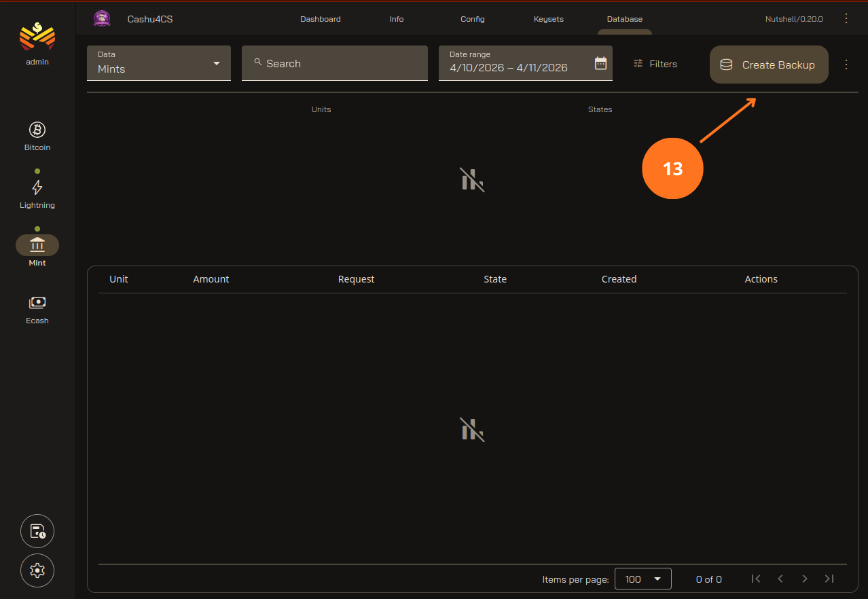Open the Lightning section icon
This screenshot has width=868, height=599.
click(x=37, y=187)
